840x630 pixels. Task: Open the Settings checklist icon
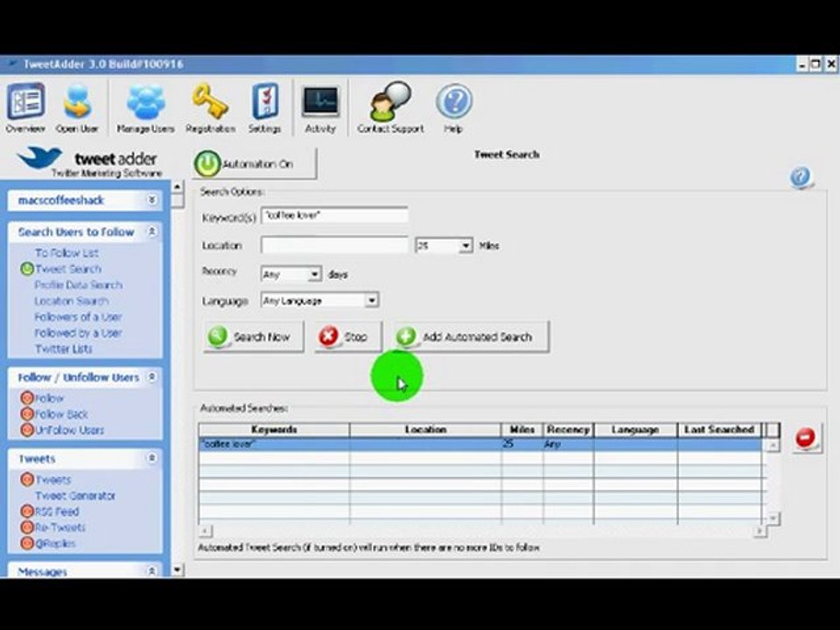pyautogui.click(x=264, y=107)
